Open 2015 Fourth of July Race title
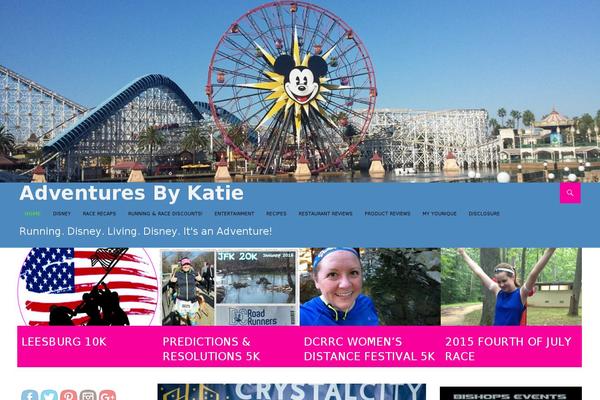The height and width of the screenshot is (400, 600). tap(508, 349)
